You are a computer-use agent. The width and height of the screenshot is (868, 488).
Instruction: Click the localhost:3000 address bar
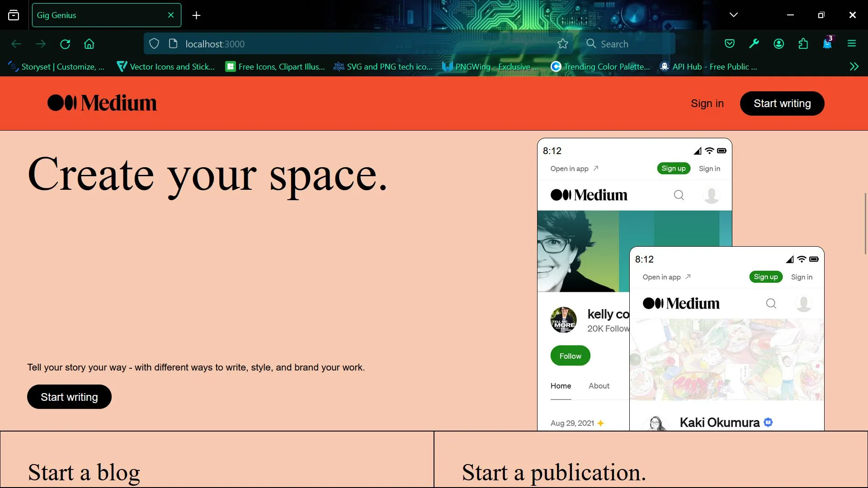point(362,44)
